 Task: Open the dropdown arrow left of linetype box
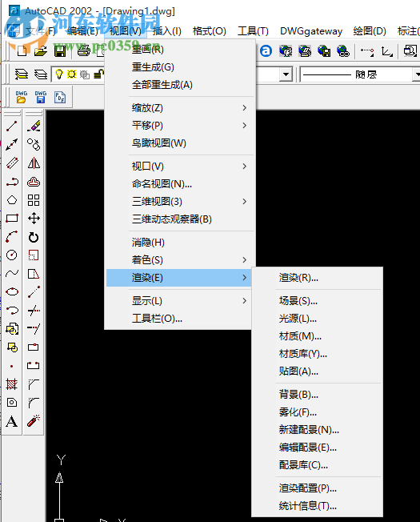pos(286,74)
